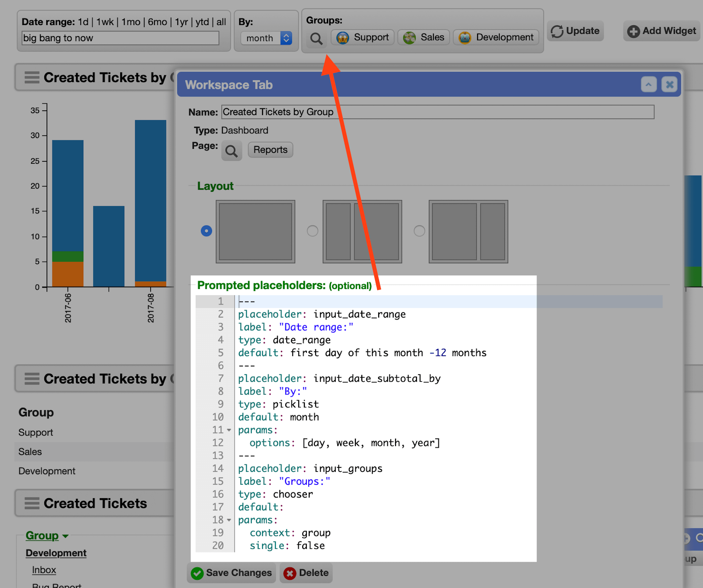
Task: Select the Support group chip
Action: 363,37
